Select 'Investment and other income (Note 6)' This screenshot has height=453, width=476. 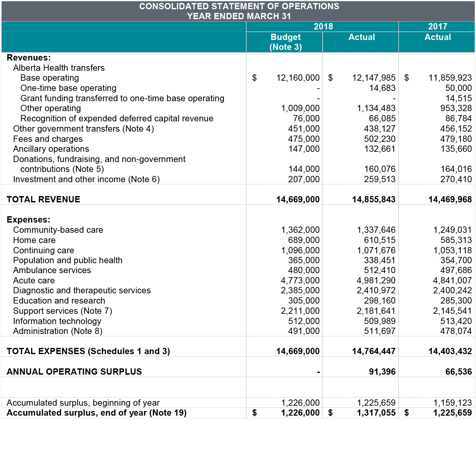coord(87,180)
